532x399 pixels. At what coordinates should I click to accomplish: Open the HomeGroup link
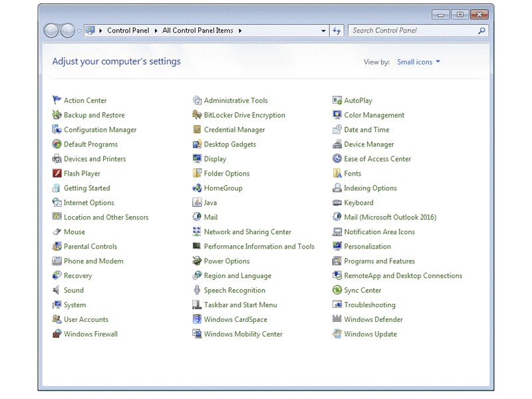[x=223, y=188]
